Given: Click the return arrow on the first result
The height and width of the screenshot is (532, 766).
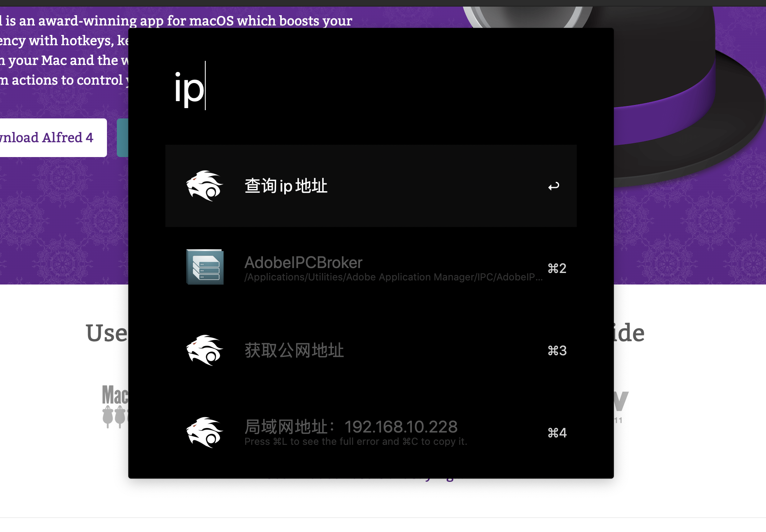Looking at the screenshot, I should 554,186.
